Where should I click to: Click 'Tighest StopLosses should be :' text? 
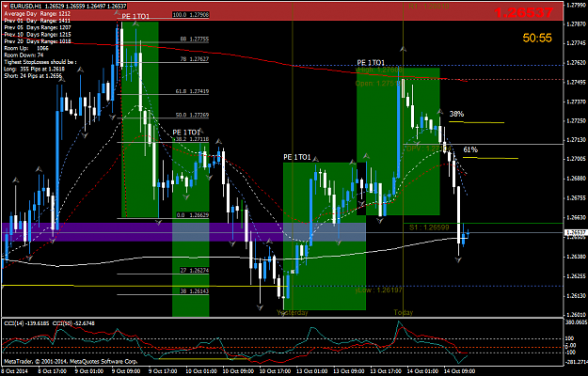[40, 62]
